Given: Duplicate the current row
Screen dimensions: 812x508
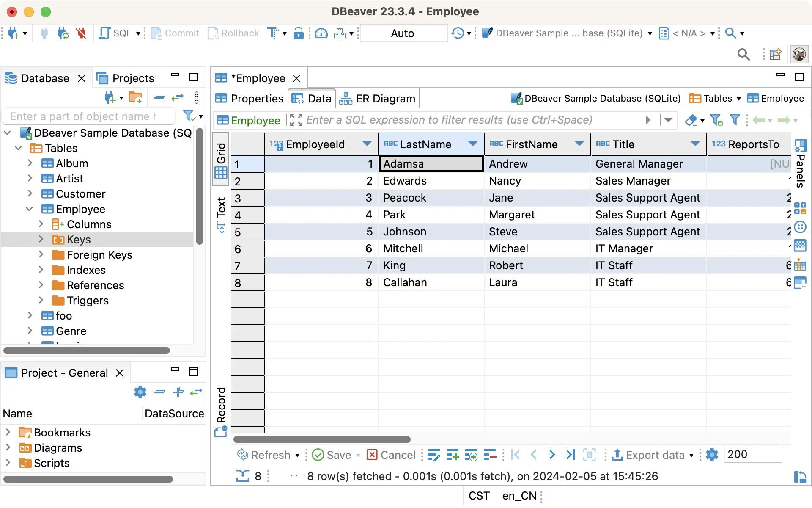Looking at the screenshot, I should tap(471, 455).
